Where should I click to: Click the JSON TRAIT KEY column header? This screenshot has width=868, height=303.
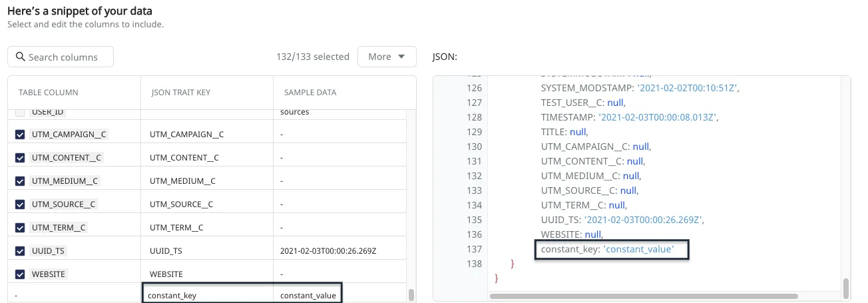(x=180, y=93)
